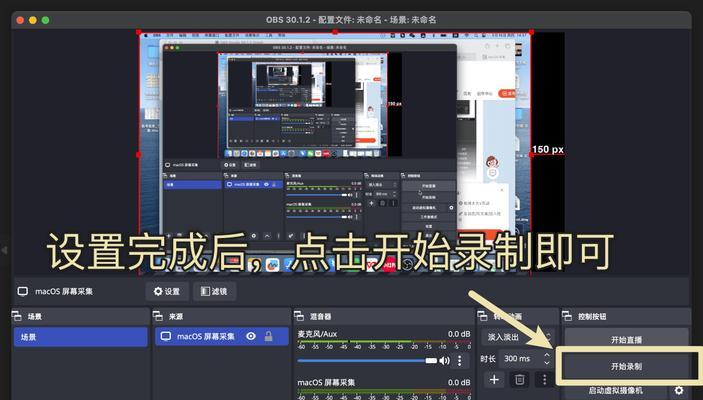The height and width of the screenshot is (400, 703).
Task: Open the 麦克风/Aux three-dot options menu
Action: (459, 361)
